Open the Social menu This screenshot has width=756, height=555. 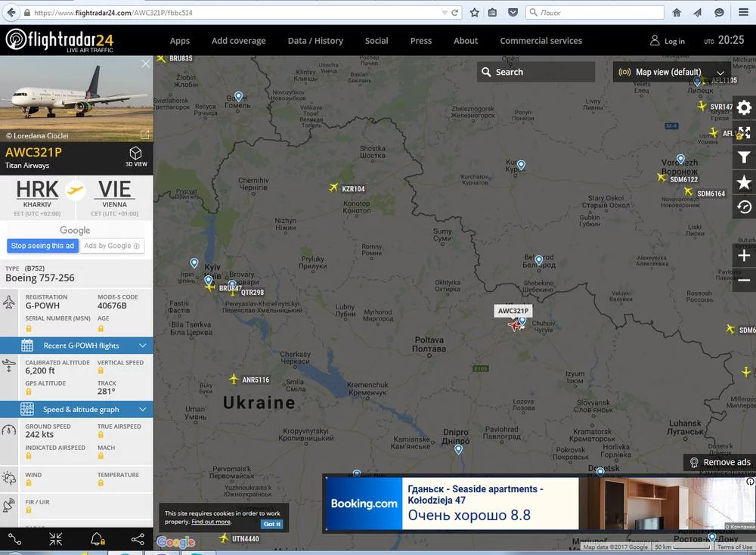tap(376, 41)
